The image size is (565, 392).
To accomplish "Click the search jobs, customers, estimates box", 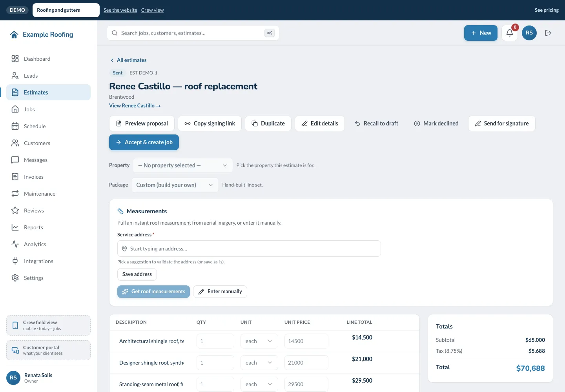I will tap(193, 33).
